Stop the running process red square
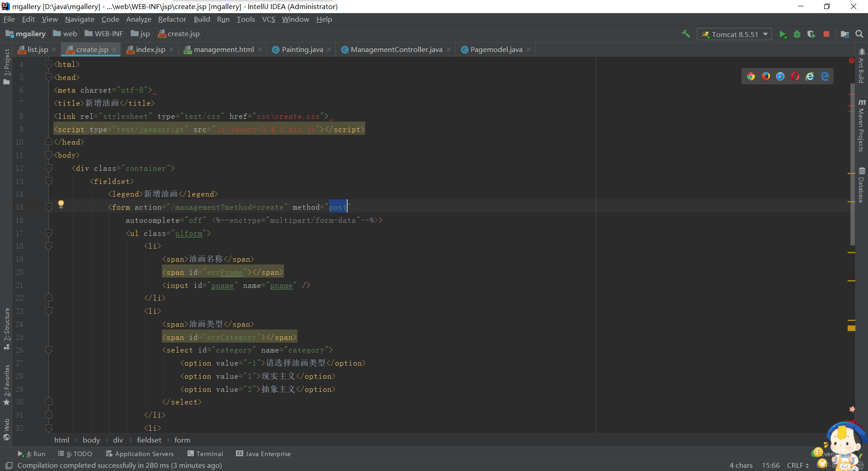Screen dimensions: 868x471 click(x=826, y=34)
